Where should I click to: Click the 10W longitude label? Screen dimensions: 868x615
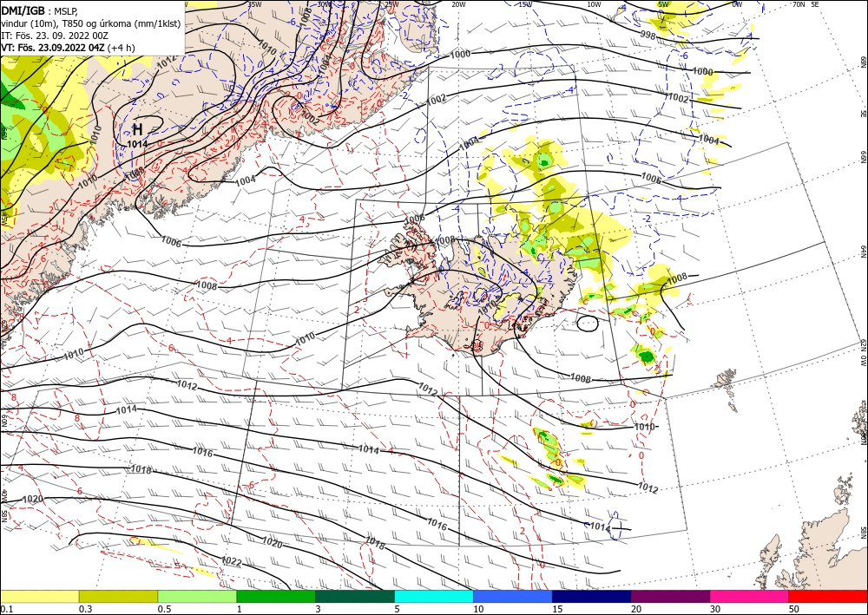pos(594,4)
